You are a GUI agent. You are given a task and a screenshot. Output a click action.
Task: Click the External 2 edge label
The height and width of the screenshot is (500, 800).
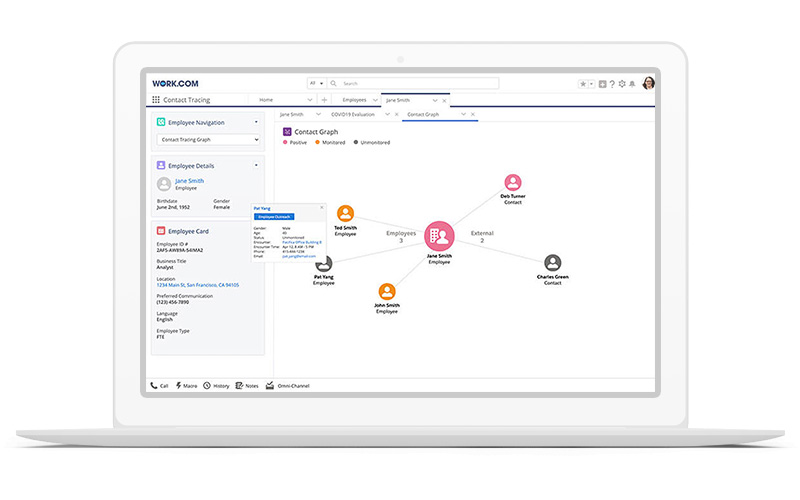point(482,236)
